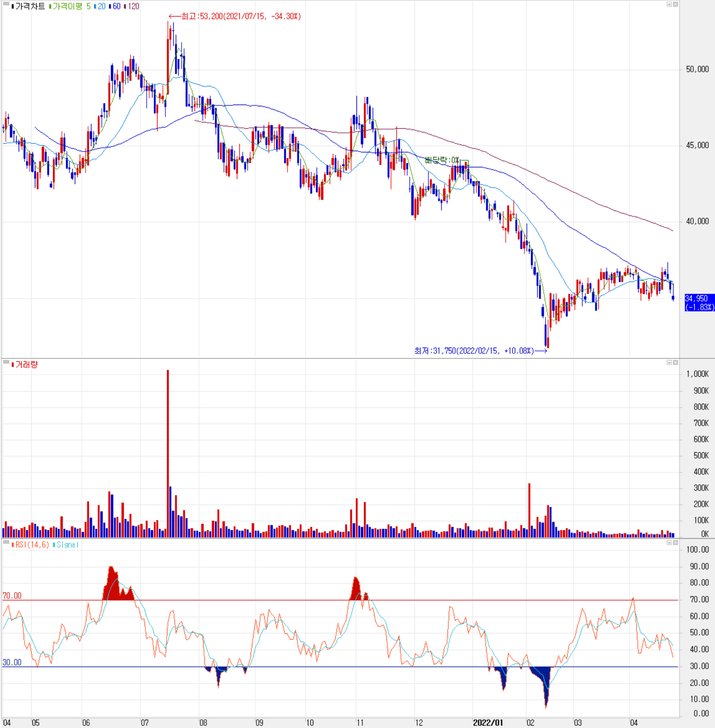The height and width of the screenshot is (728, 715).
Task: Click the gray handle beside 가격차트 legend
Action: click(x=6, y=4)
